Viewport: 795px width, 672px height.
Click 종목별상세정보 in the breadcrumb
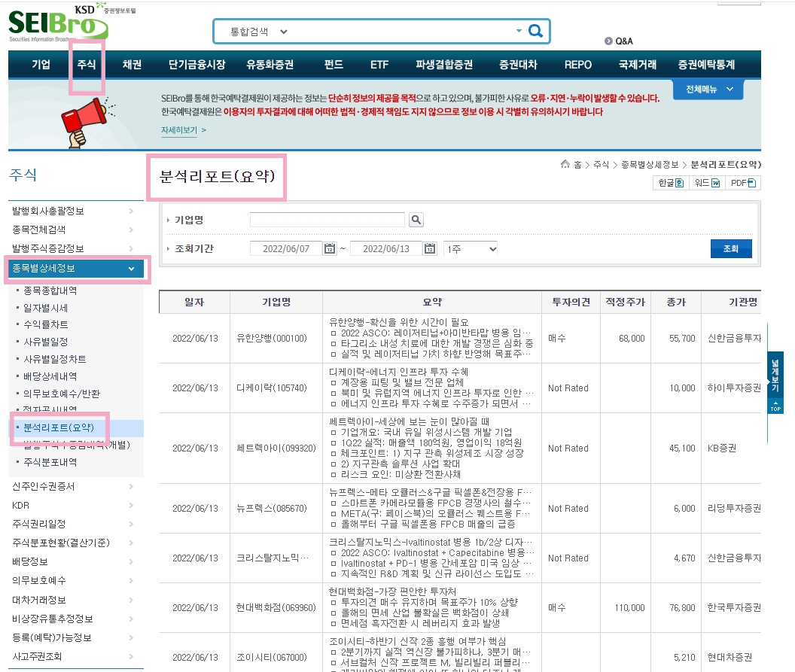click(650, 165)
